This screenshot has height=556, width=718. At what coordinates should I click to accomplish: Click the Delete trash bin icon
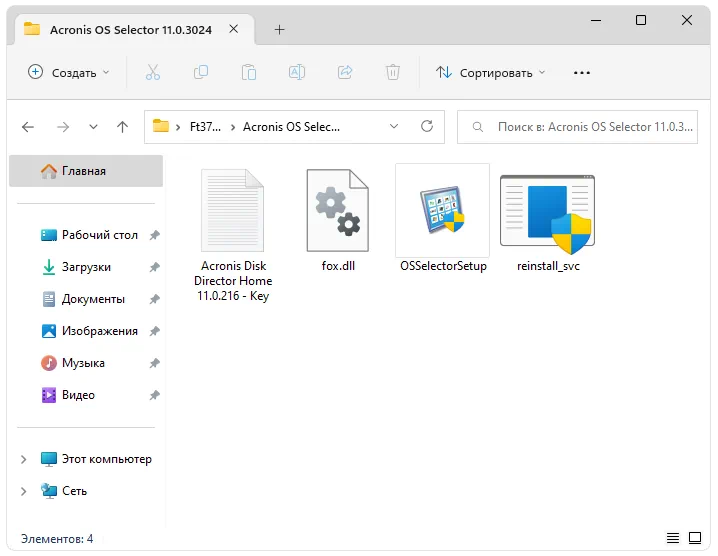click(393, 72)
